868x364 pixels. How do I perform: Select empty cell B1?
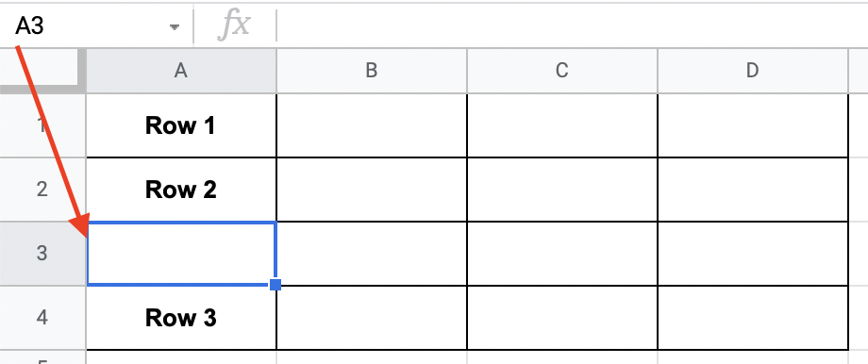[372, 126]
